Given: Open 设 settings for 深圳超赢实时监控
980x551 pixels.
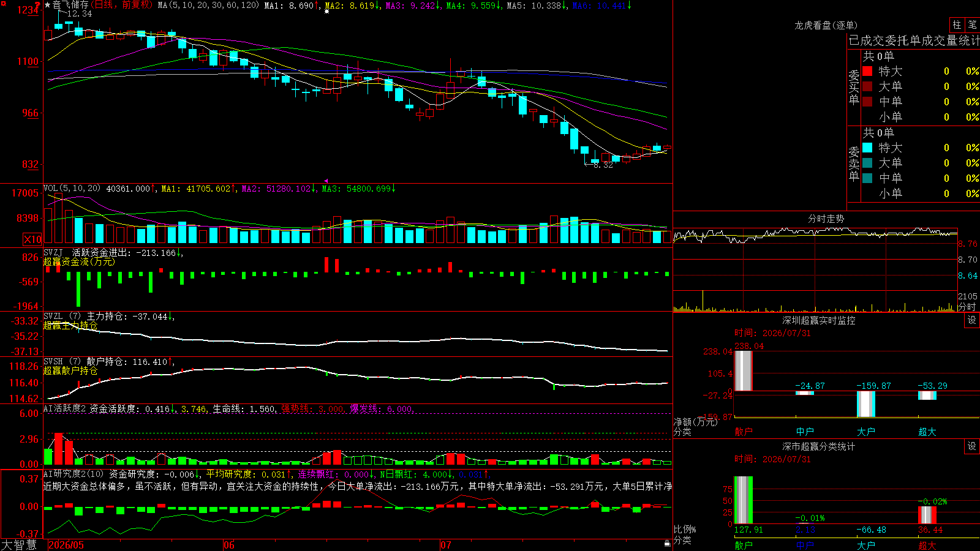Looking at the screenshot, I should pos(972,320).
